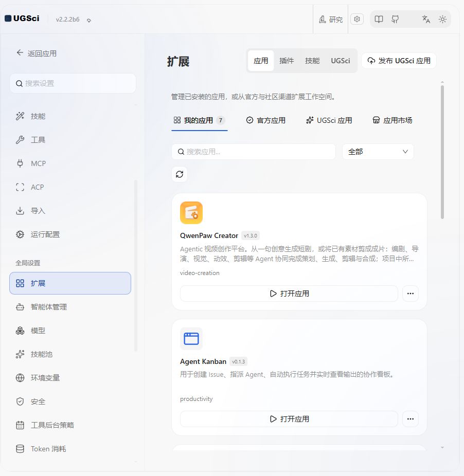Open 运行配置 in the sidebar
The image size is (464, 476).
pyautogui.click(x=70, y=234)
